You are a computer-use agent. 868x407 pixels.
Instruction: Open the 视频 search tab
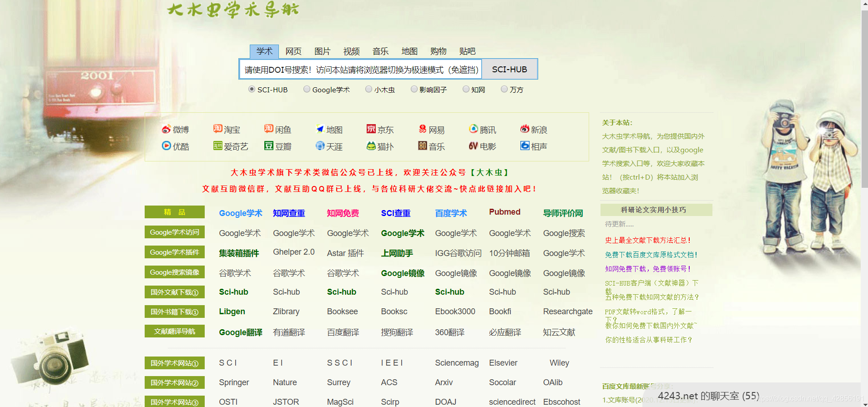point(352,51)
